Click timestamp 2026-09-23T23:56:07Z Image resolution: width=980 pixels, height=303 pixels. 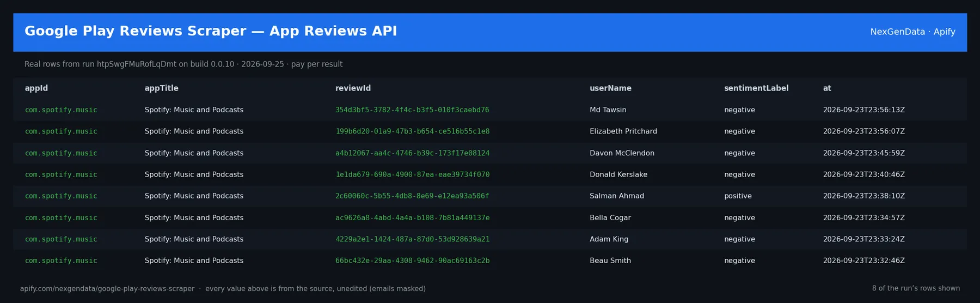click(x=864, y=131)
